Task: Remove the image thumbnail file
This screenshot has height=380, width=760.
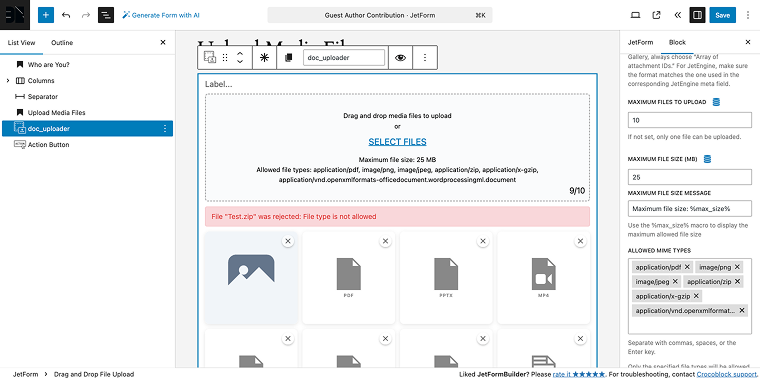Action: tap(288, 241)
